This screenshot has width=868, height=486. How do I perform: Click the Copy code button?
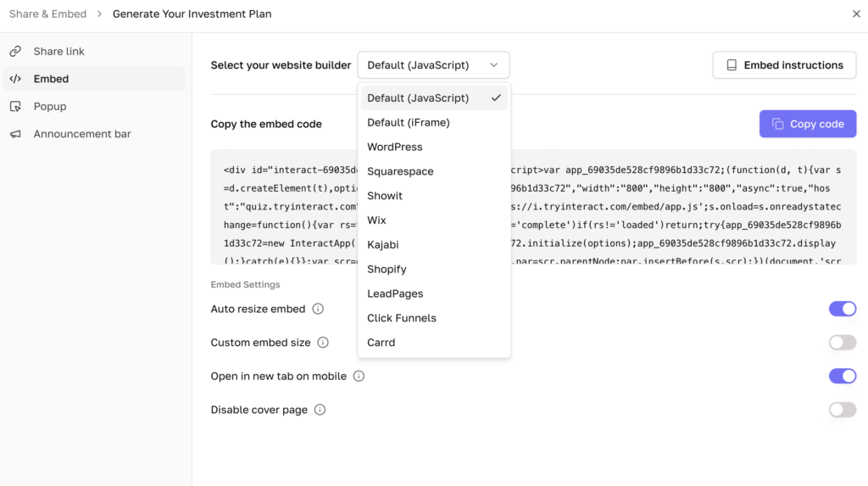[808, 124]
